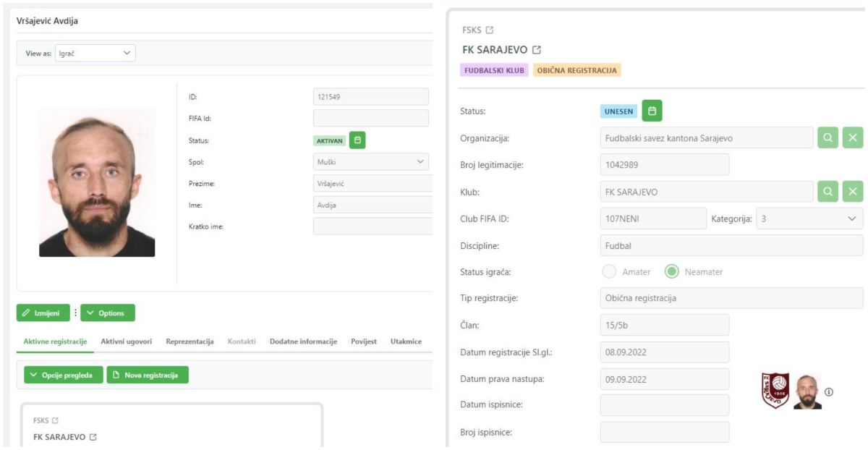Open the View as Igrač dropdown
This screenshot has width=868, height=450.
95,53
